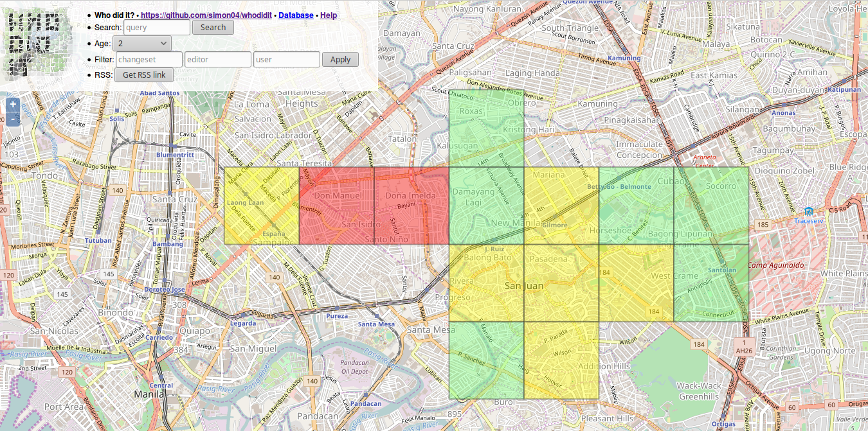Select the green tile over Damayang Lagi
Viewport: 868px width, 431px height.
(487, 206)
